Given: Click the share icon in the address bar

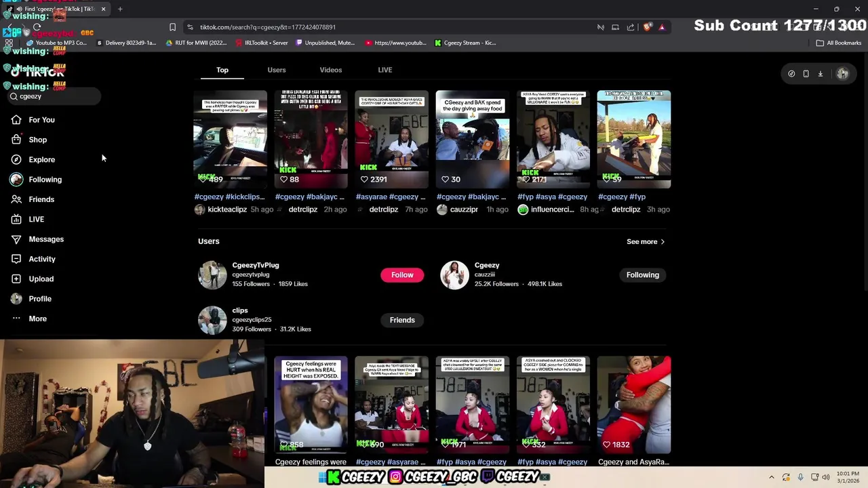Looking at the screenshot, I should [631, 27].
